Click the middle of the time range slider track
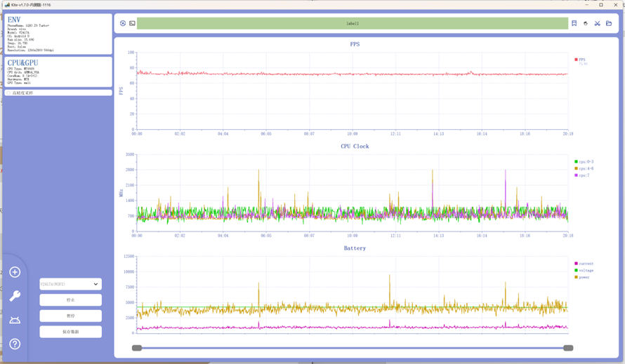Image resolution: width=625 pixels, height=364 pixels. (353, 348)
